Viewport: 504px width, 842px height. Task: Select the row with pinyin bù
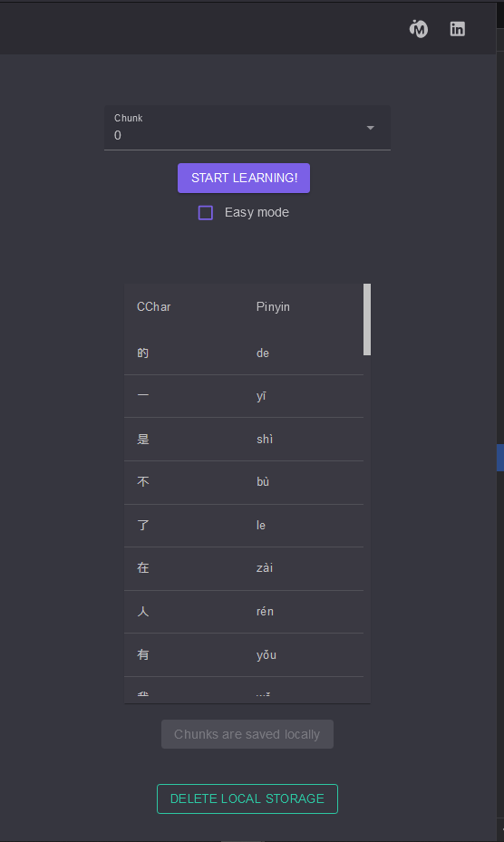[x=244, y=482]
